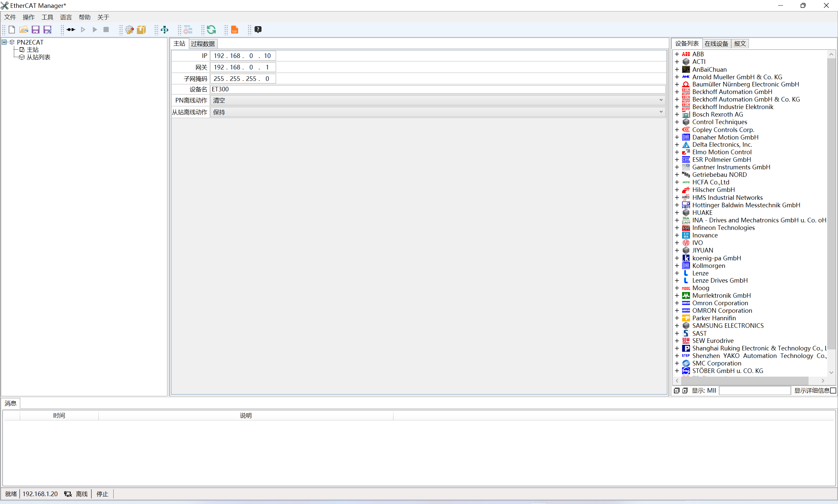Open the 帮助 menu
The width and height of the screenshot is (838, 504).
[x=84, y=17]
